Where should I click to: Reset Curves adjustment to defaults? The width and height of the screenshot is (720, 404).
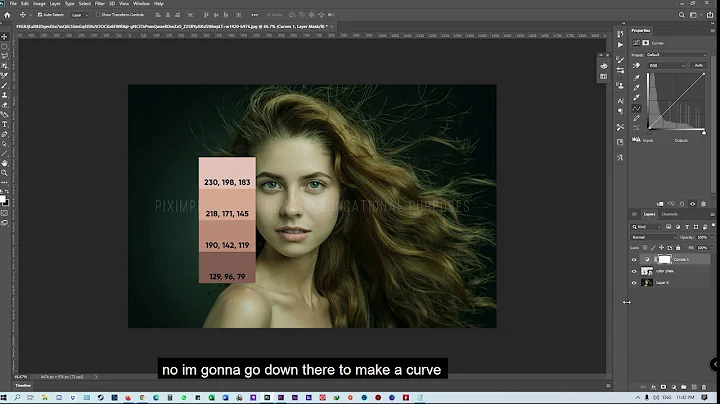coord(682,204)
